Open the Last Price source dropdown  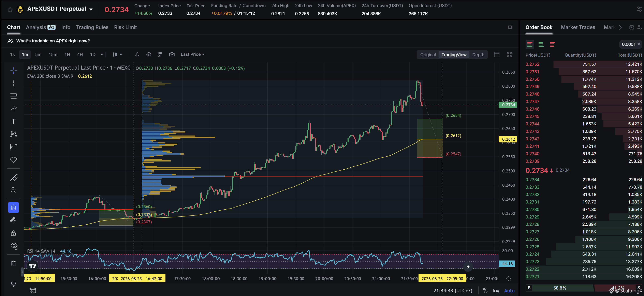[192, 54]
